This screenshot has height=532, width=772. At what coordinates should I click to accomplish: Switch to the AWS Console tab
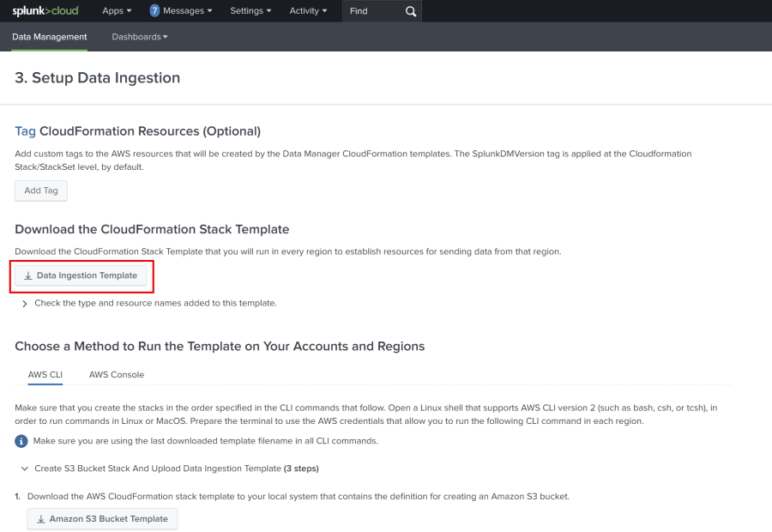click(117, 375)
